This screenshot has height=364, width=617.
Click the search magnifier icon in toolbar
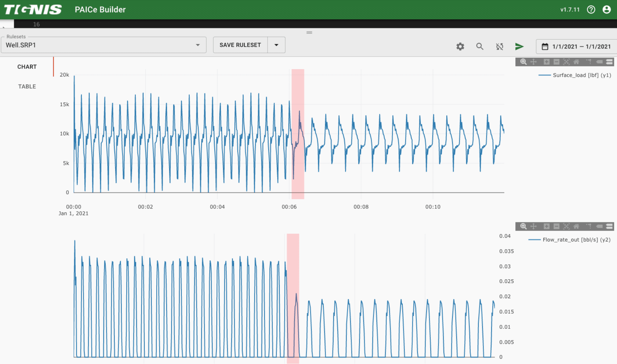(480, 46)
